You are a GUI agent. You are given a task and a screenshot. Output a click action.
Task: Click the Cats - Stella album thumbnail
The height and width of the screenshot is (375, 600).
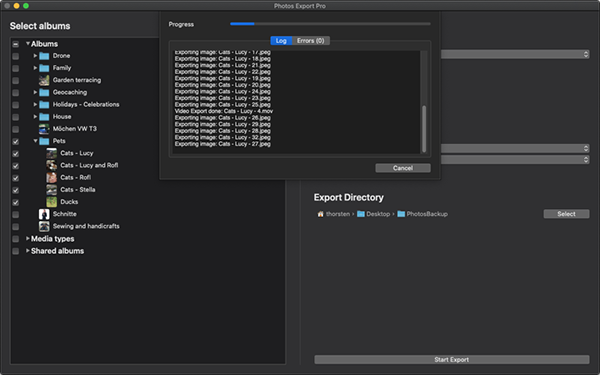click(52, 190)
